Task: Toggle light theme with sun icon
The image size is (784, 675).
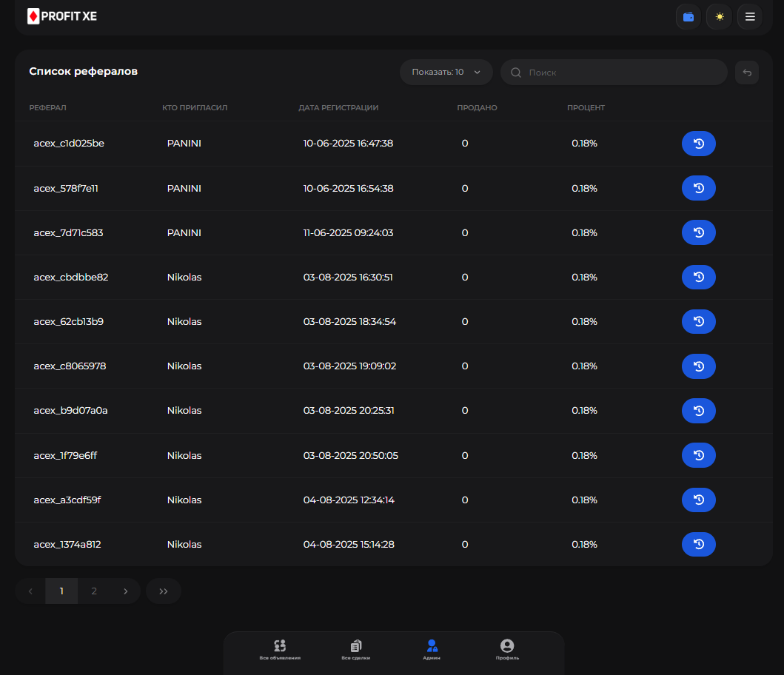Action: click(719, 17)
